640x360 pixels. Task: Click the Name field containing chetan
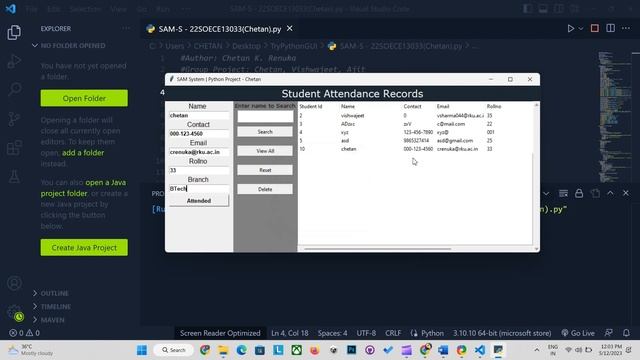(x=199, y=116)
